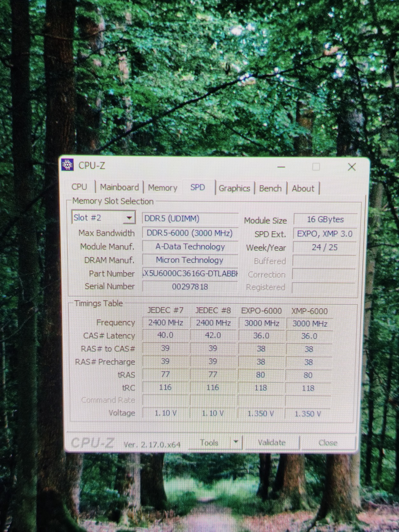
Task: Click the JEDEC #7 RAS# Precharge value 39
Action: point(165,361)
